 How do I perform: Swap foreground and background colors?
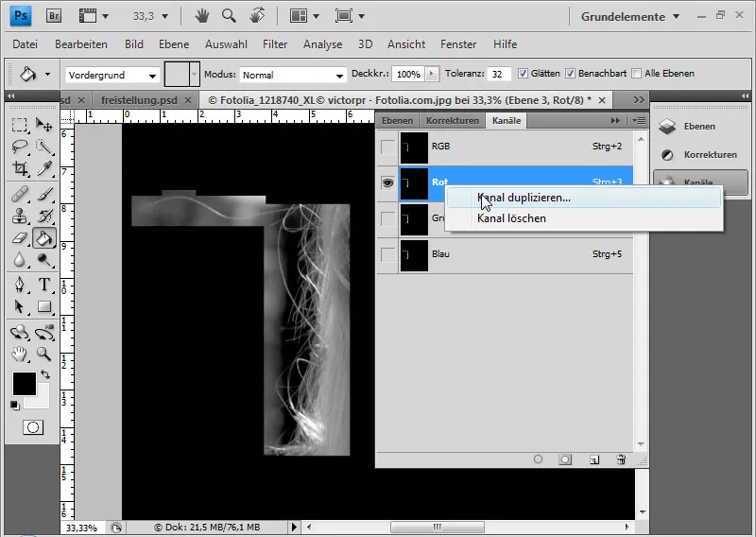pyautogui.click(x=45, y=374)
